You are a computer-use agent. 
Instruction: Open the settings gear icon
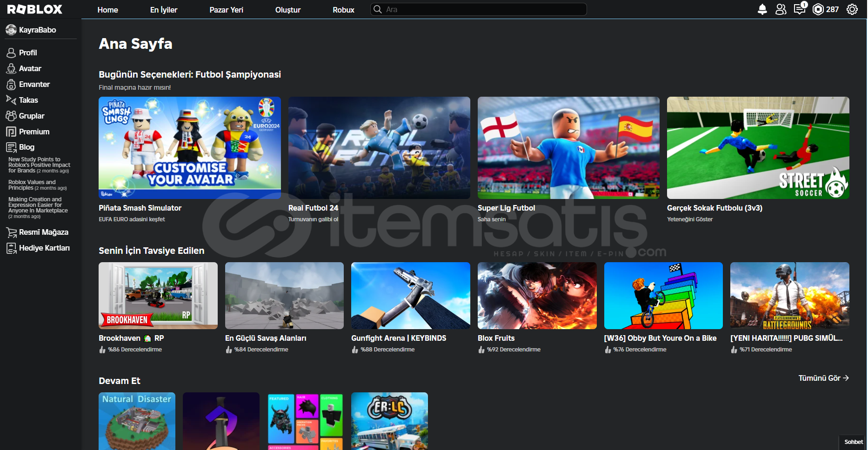852,9
